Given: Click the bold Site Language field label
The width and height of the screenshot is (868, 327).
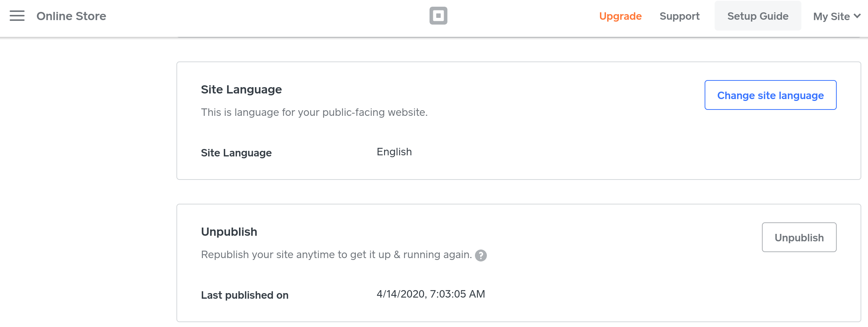Looking at the screenshot, I should pos(236,153).
